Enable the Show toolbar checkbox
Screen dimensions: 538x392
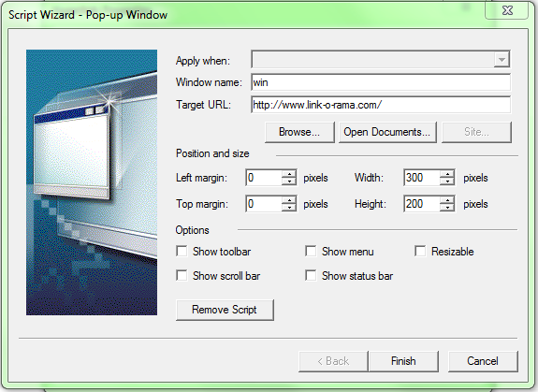(x=182, y=251)
